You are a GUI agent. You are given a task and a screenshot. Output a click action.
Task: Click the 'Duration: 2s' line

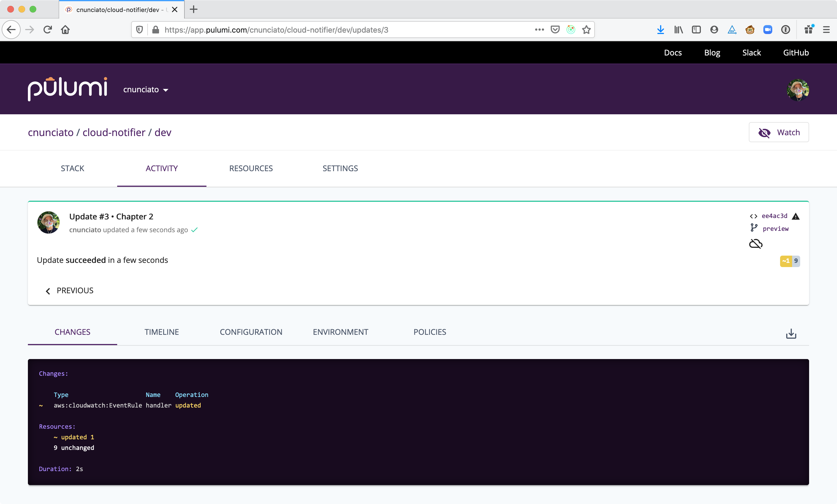point(61,469)
